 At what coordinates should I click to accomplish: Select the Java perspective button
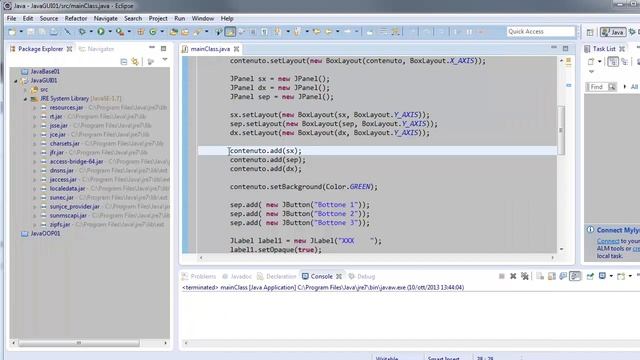(613, 32)
